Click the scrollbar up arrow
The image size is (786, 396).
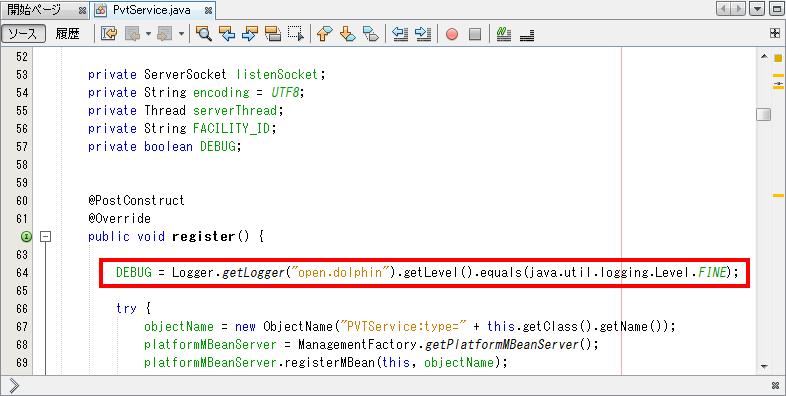coord(764,56)
